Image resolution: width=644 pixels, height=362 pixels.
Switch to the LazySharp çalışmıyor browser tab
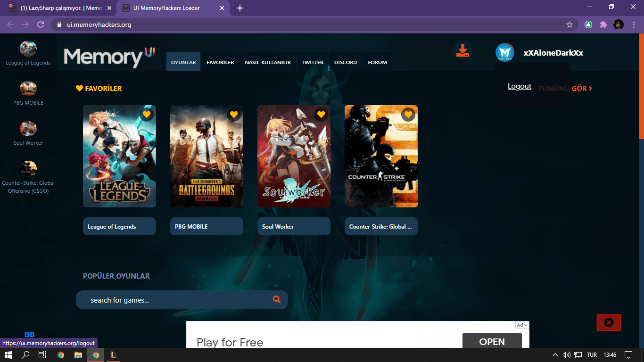[x=61, y=8]
